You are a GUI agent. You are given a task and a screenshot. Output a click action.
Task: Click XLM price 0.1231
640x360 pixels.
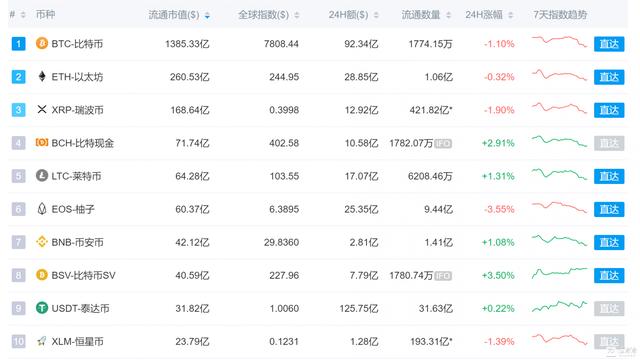pos(284,341)
